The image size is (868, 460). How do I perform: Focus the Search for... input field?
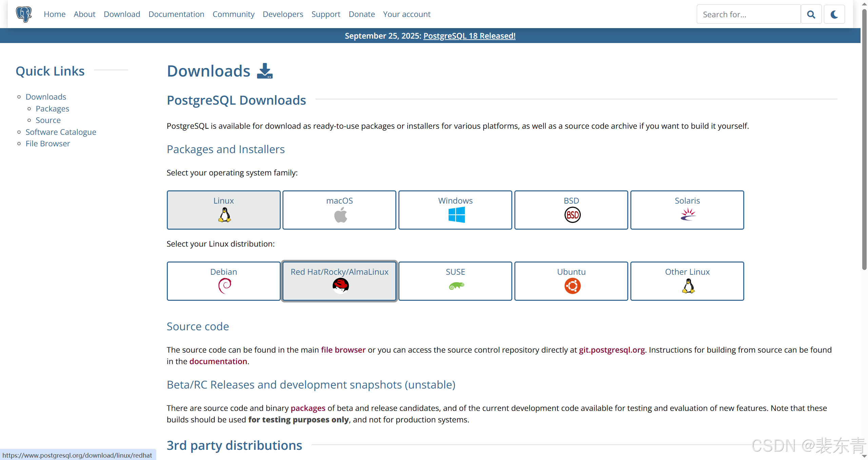749,14
